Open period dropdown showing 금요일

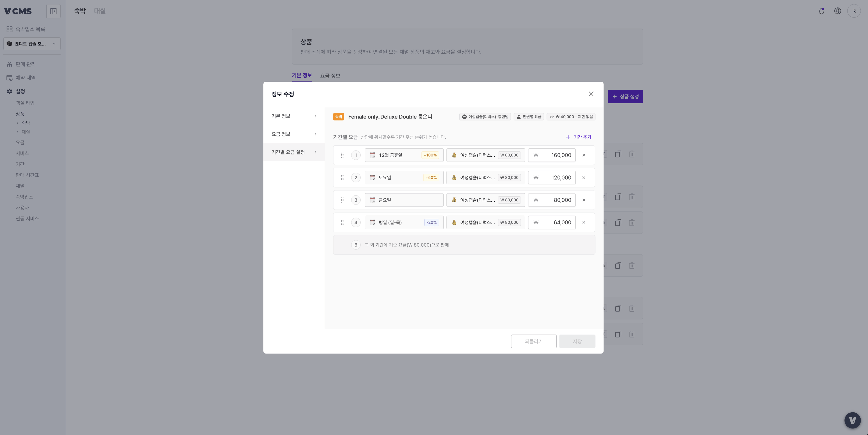[x=404, y=200]
